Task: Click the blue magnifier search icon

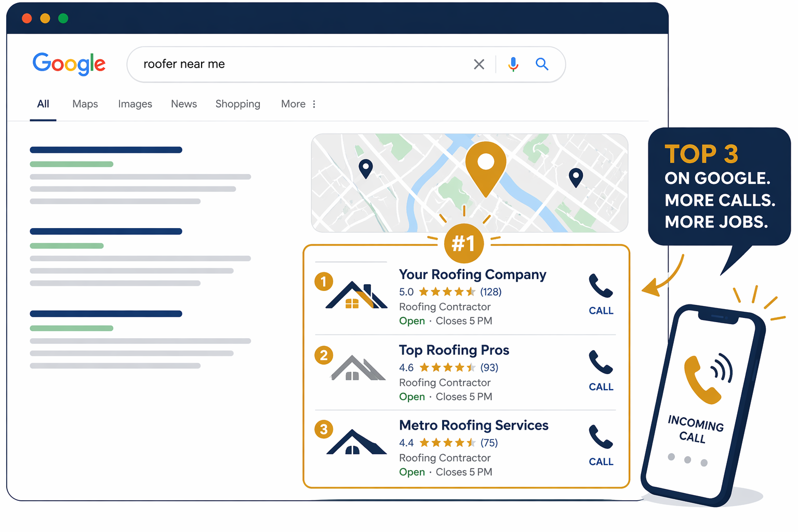Action: coord(542,64)
